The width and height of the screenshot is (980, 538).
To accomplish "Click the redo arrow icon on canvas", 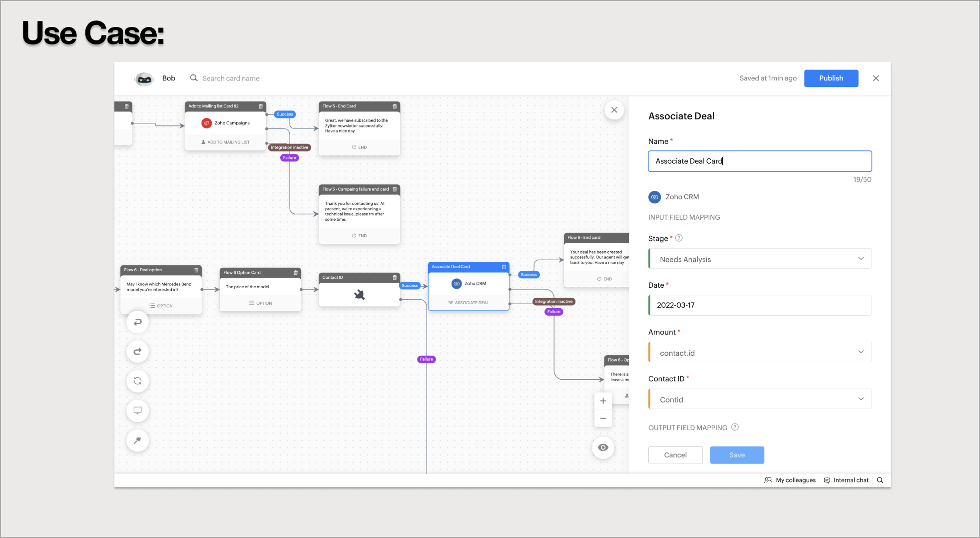I will 138,352.
